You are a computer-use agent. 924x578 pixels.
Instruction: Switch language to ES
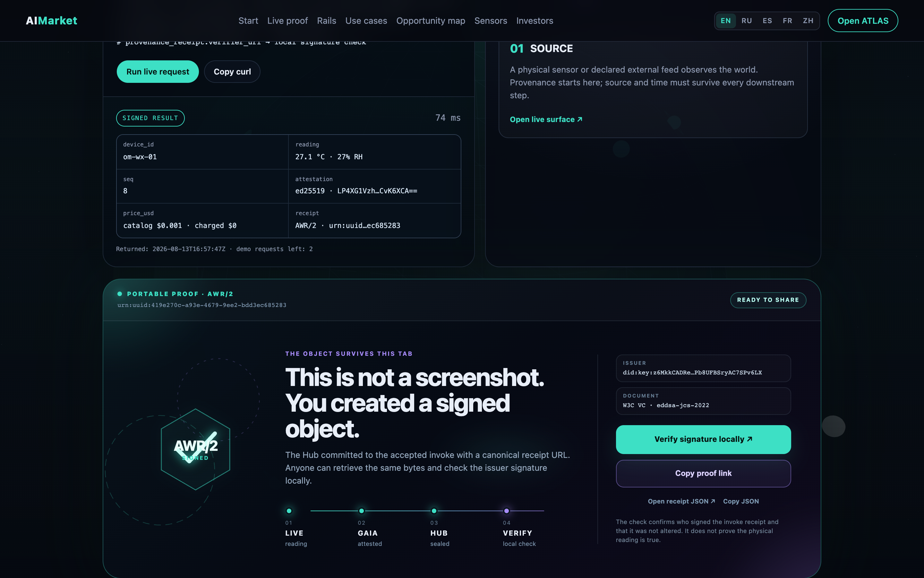pyautogui.click(x=767, y=21)
